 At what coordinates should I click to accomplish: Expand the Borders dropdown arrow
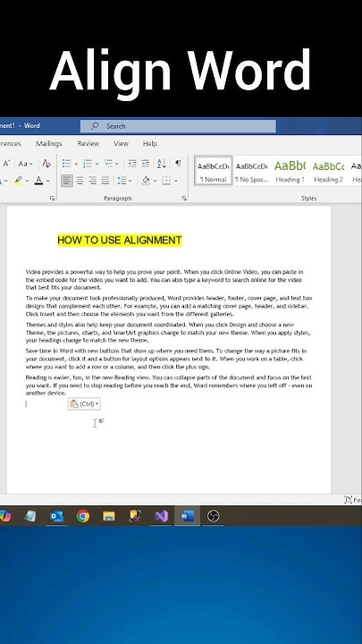point(176,181)
